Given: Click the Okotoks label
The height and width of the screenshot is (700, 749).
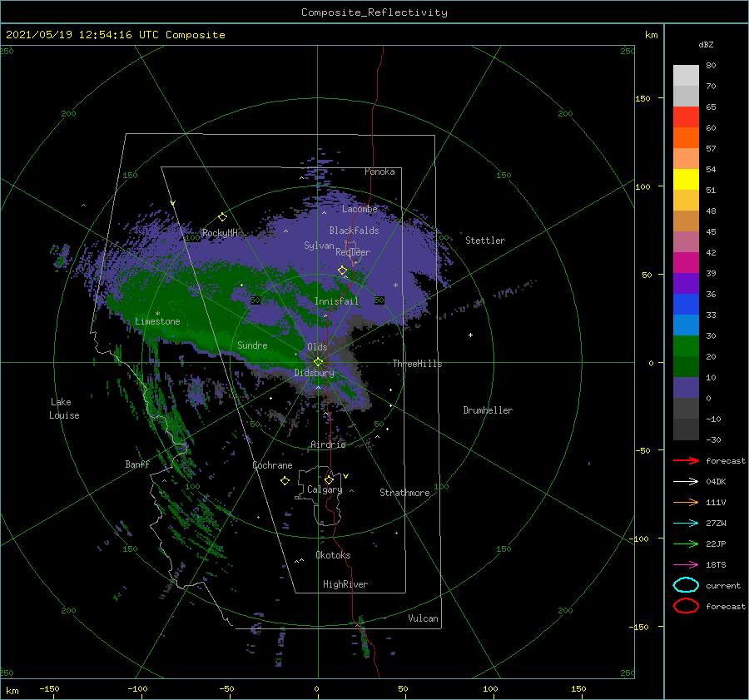Looking at the screenshot, I should click(333, 555).
